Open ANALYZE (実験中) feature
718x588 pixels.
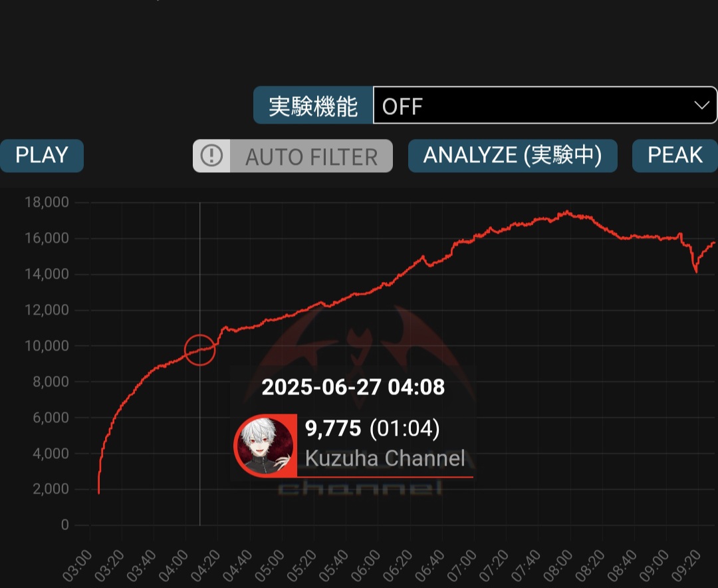coord(513,156)
